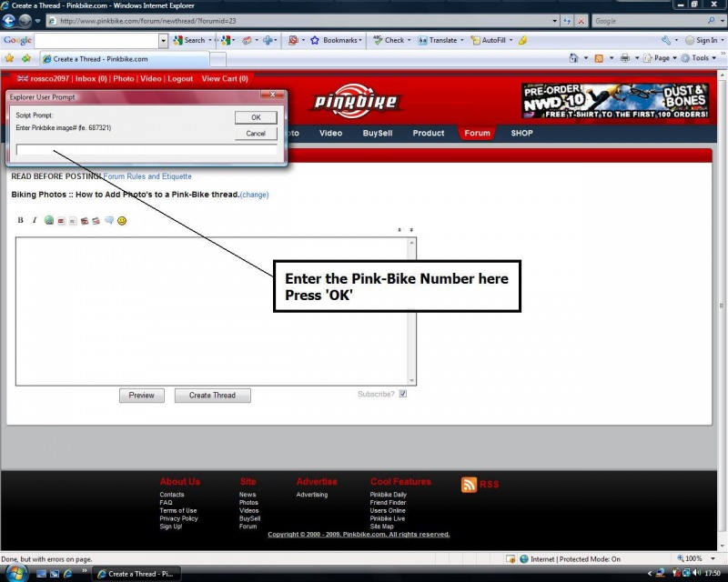728x582 pixels.
Task: Select the Create a Thread browser tab
Action: point(125,59)
